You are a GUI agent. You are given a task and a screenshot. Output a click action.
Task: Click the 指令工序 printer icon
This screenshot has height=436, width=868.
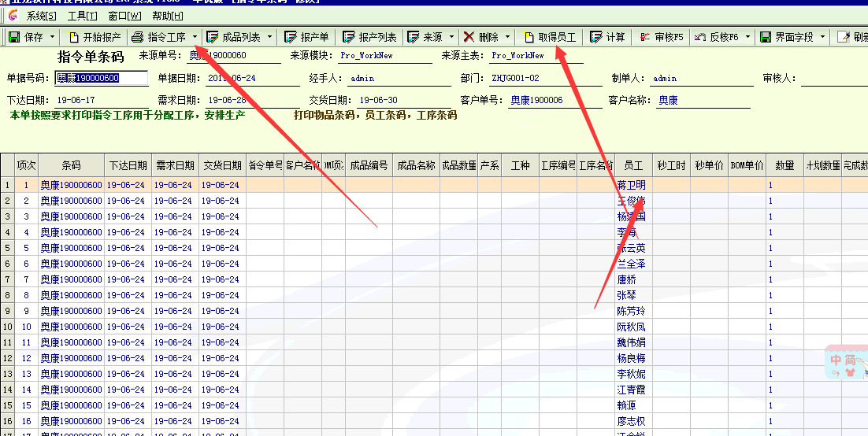coord(137,37)
